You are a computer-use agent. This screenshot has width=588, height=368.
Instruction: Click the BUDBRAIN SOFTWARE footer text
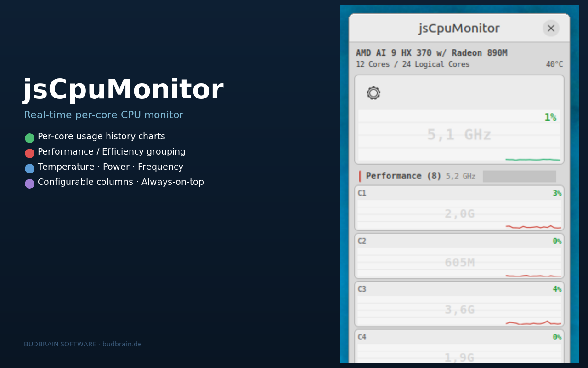pyautogui.click(x=60, y=344)
